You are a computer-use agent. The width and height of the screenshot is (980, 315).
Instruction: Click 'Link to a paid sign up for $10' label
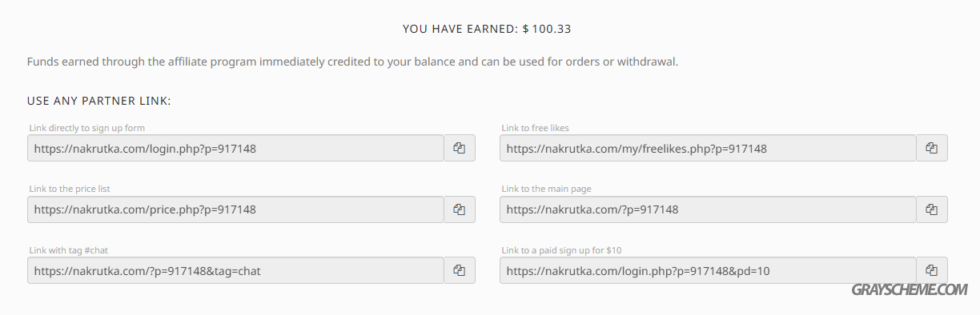(561, 250)
